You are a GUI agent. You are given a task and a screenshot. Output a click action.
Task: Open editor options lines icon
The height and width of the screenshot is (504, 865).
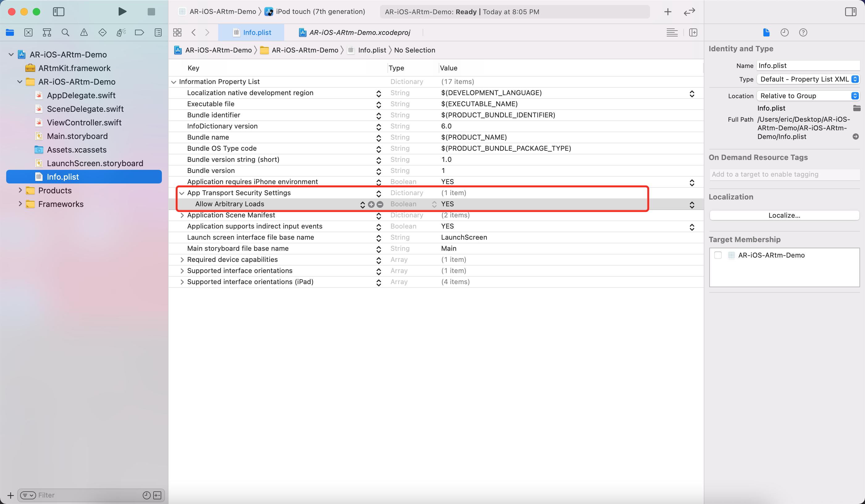672,33
